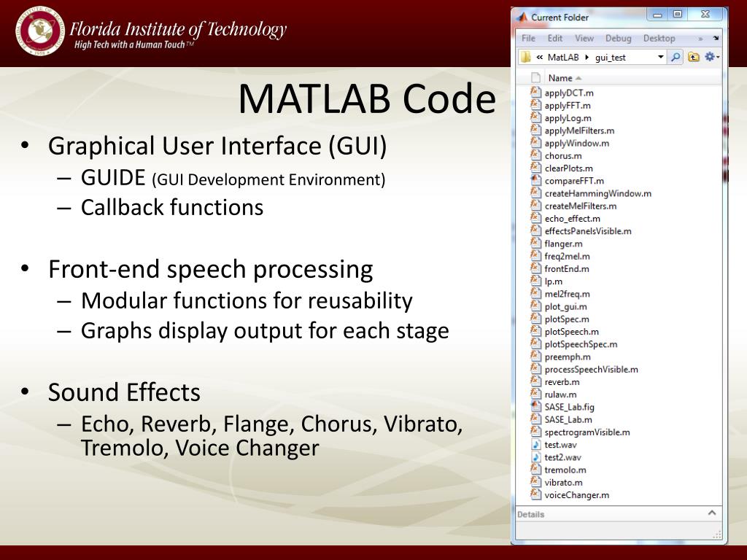This screenshot has width=747, height=560.
Task: Click the window resize grip in corner
Action: tap(717, 534)
